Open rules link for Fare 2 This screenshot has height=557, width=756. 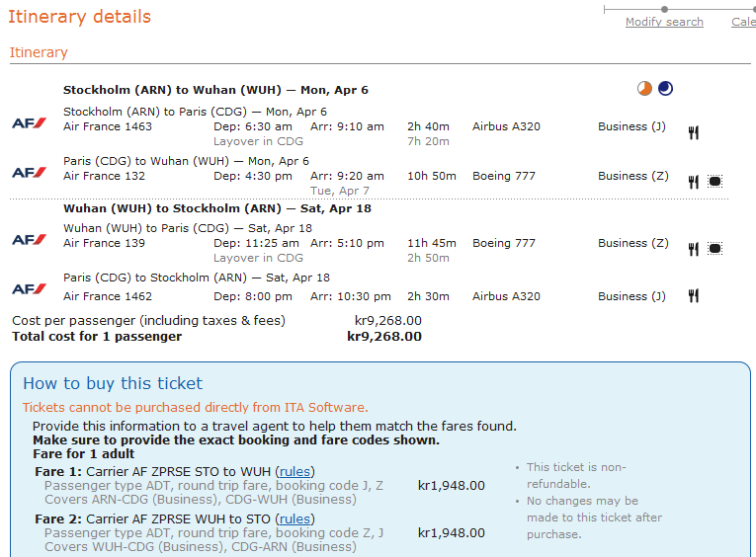coord(294,519)
